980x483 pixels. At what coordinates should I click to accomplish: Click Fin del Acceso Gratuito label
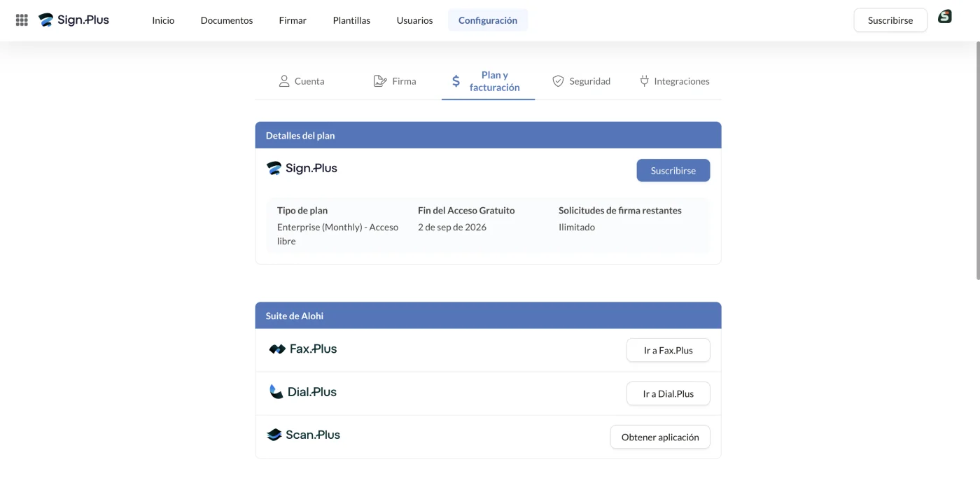466,210
